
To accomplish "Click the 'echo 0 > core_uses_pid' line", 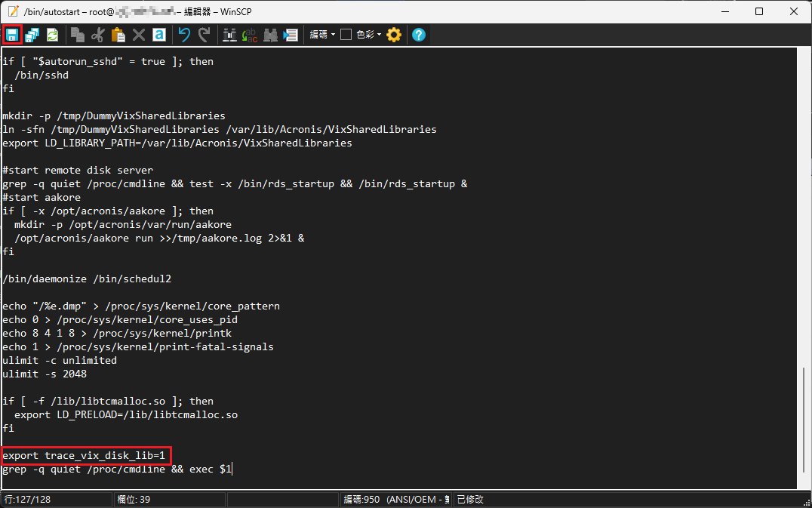I will point(120,320).
